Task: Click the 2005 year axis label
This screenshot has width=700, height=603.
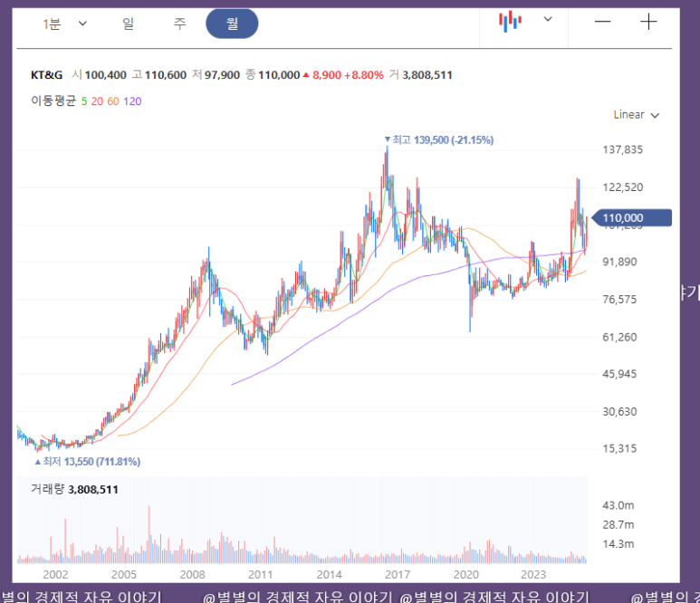Action: [124, 574]
